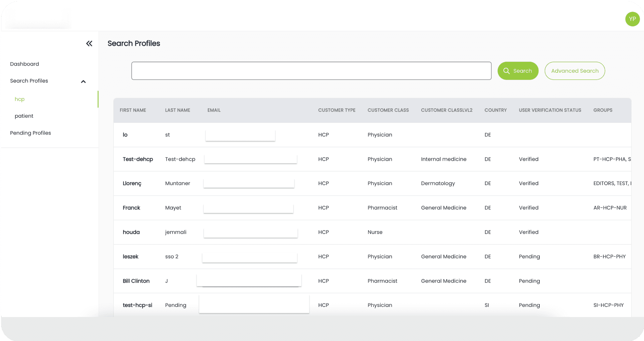Click Nurse in houda's row
The height and width of the screenshot is (341, 644).
click(375, 232)
